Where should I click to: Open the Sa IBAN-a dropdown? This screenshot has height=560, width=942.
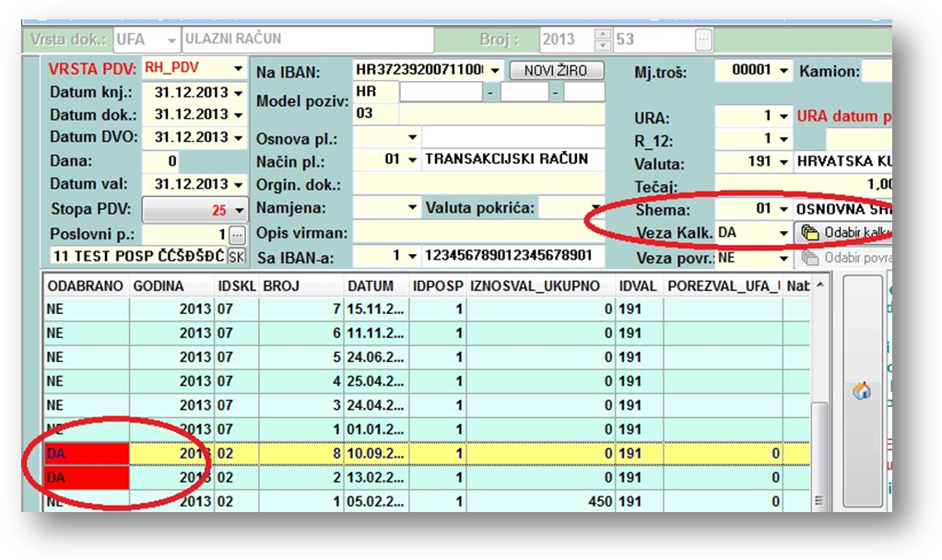pyautogui.click(x=412, y=256)
